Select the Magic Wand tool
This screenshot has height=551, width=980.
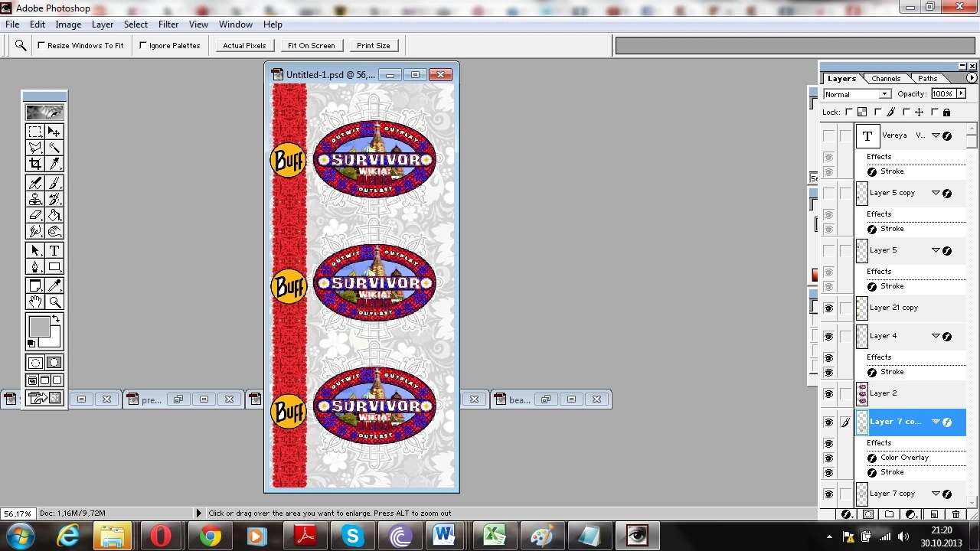coord(54,148)
